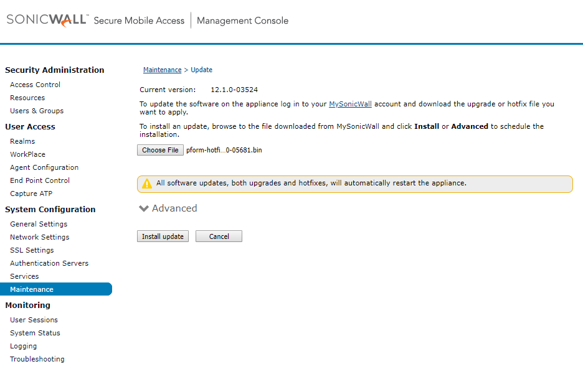This screenshot has height=392, width=583.
Task: Click the Choose File button
Action: [160, 150]
